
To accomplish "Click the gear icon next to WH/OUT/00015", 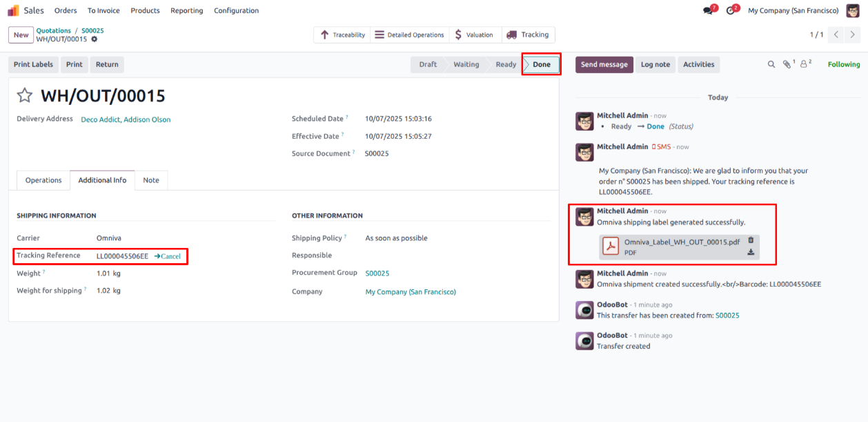I will [95, 39].
